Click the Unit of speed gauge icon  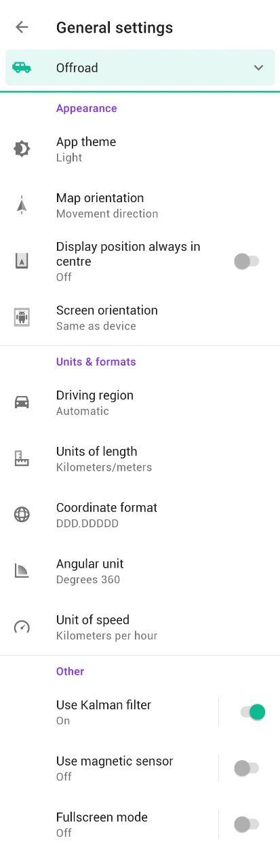pos(22,627)
